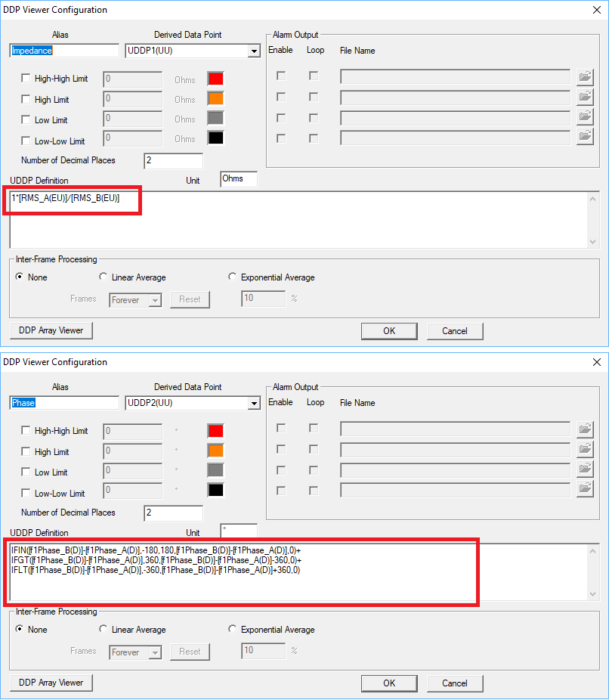The image size is (609, 700).
Task: Click degree unit field in Phase dialog
Action: click(239, 531)
